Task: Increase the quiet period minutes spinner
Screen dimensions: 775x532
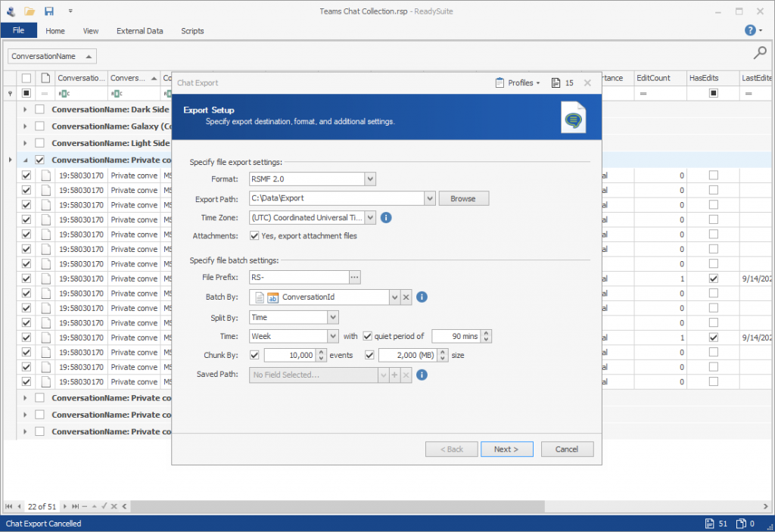Action: click(x=487, y=333)
